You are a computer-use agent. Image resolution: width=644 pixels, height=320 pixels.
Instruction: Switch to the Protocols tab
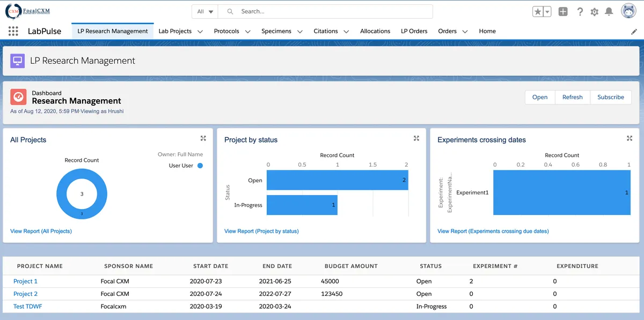(226, 31)
